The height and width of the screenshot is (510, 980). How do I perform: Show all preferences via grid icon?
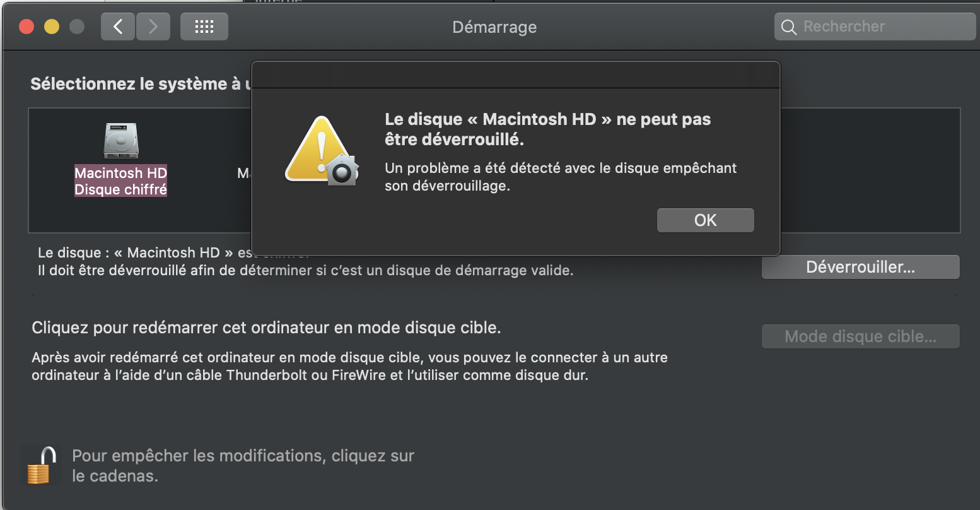(204, 27)
